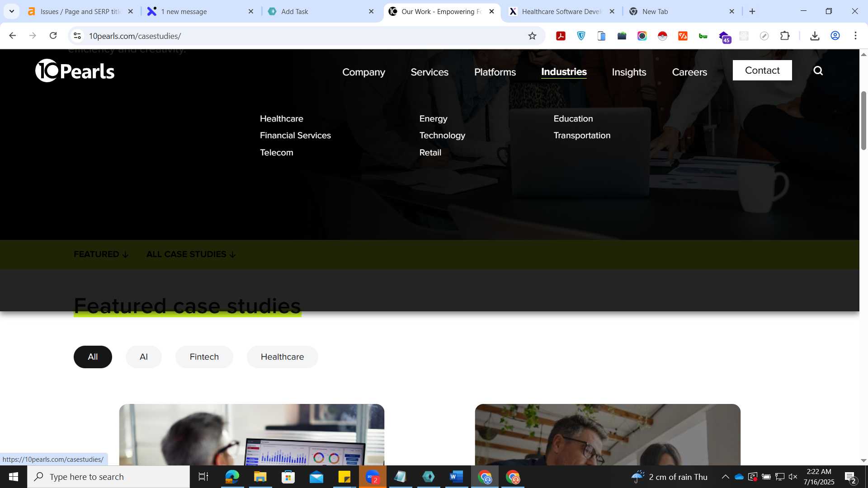
Task: Jump to FEATURED section anchor
Action: (101, 254)
